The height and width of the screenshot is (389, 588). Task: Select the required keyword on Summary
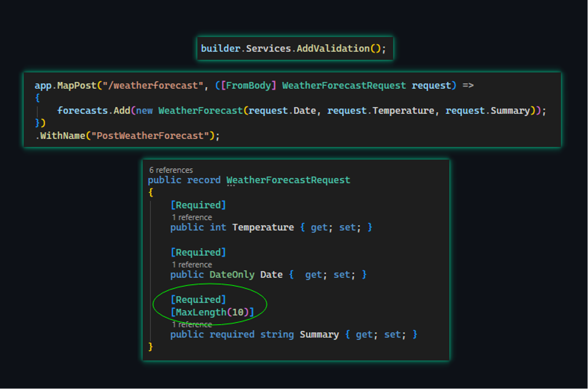231,334
